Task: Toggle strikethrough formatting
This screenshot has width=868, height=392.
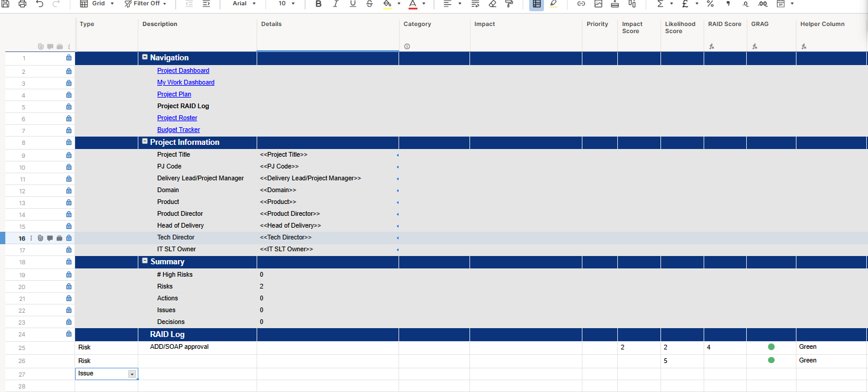Action: click(x=370, y=4)
